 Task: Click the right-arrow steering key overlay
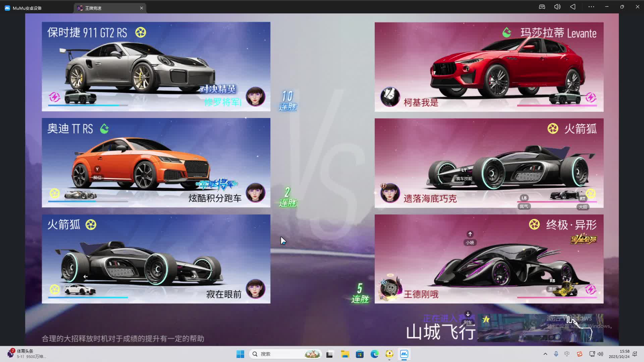click(x=194, y=276)
